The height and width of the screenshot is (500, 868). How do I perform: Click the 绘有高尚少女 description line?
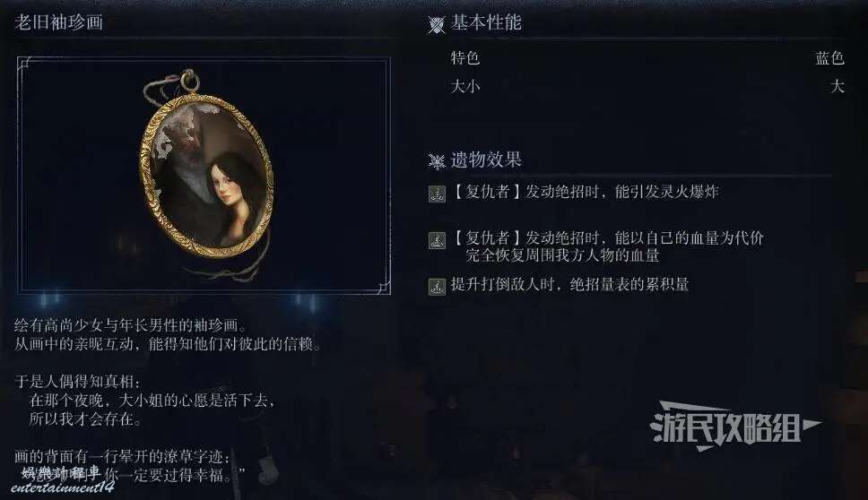tap(131, 325)
